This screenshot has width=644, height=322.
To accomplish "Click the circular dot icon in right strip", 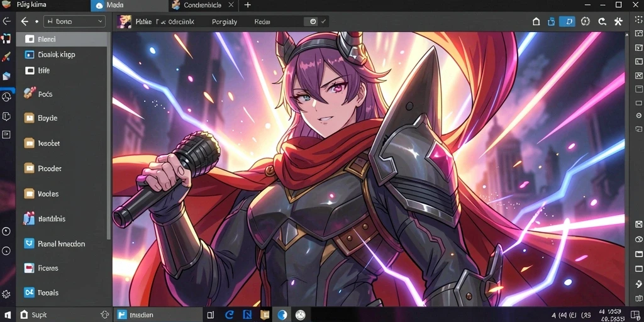I will click(639, 116).
